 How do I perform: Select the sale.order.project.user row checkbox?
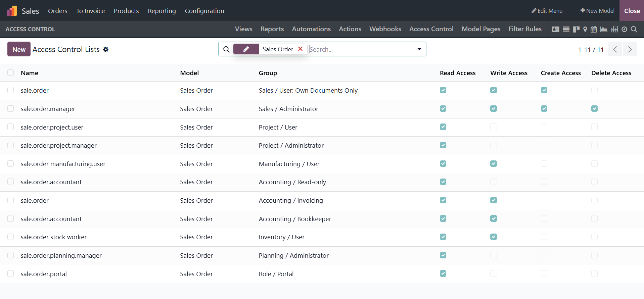(x=11, y=127)
